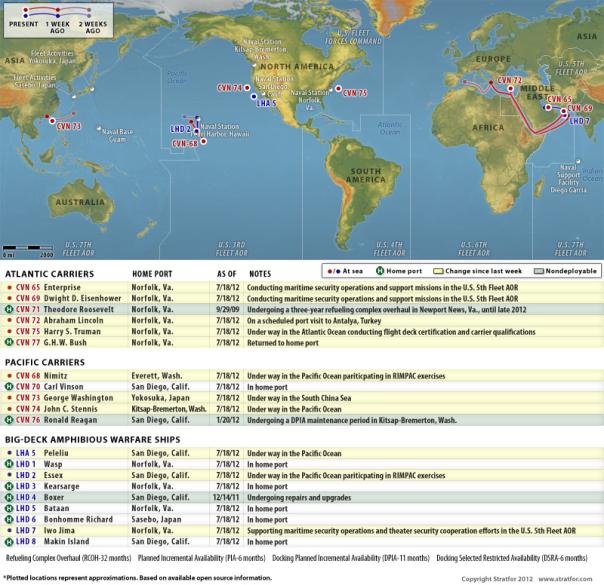Click the AS OF column header
This screenshot has width=604, height=585.
click(x=226, y=274)
